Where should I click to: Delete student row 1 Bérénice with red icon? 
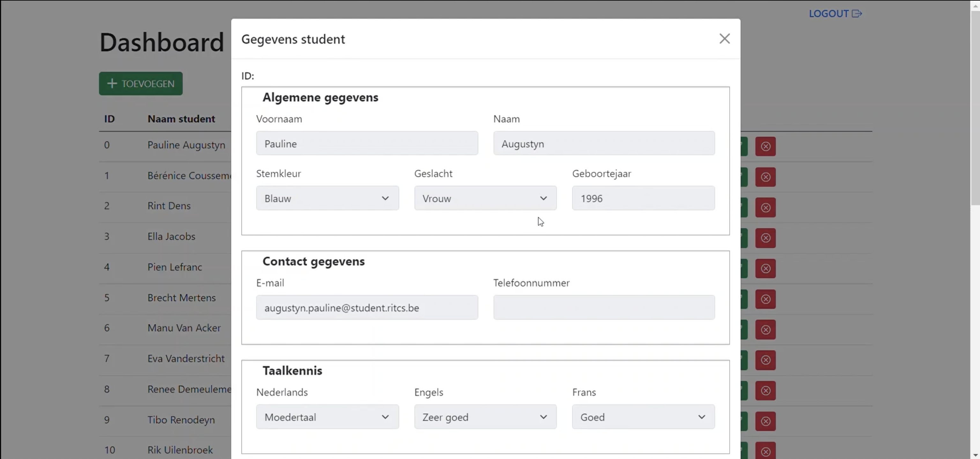click(765, 177)
